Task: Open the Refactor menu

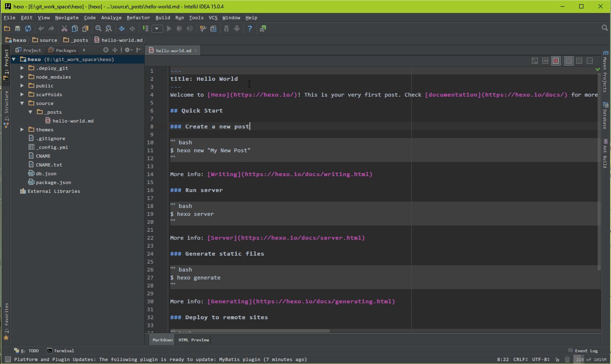Action: (x=138, y=18)
